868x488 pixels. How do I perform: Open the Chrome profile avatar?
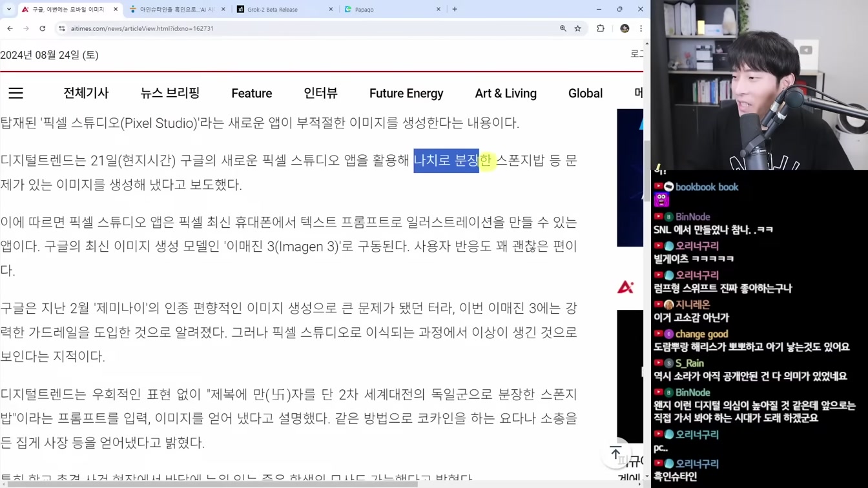coord(625,28)
